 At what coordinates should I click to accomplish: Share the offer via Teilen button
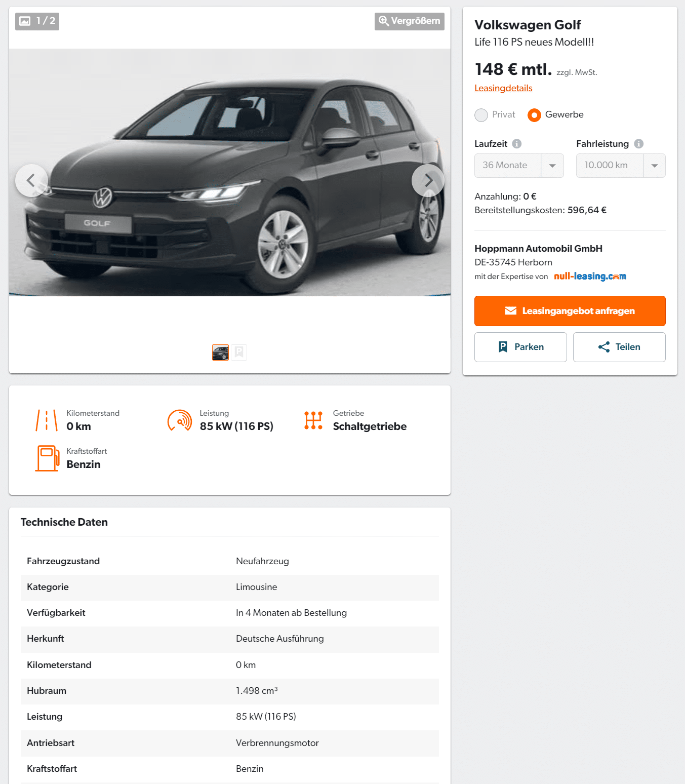click(x=619, y=347)
